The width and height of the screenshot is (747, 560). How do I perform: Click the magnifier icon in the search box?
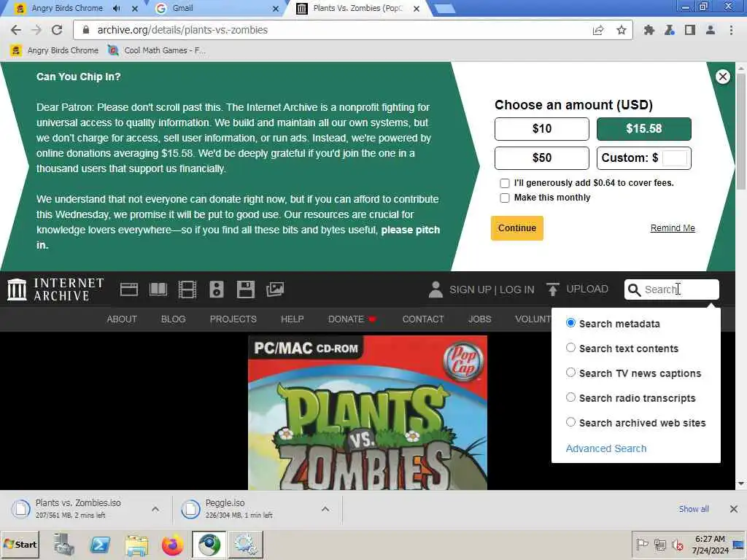tap(634, 289)
